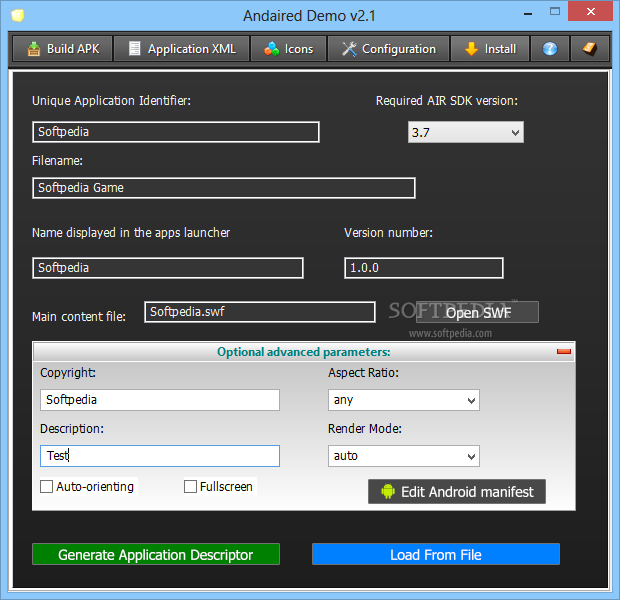620x600 pixels.
Task: Enable the Auto-orienting checkbox
Action: click(47, 486)
